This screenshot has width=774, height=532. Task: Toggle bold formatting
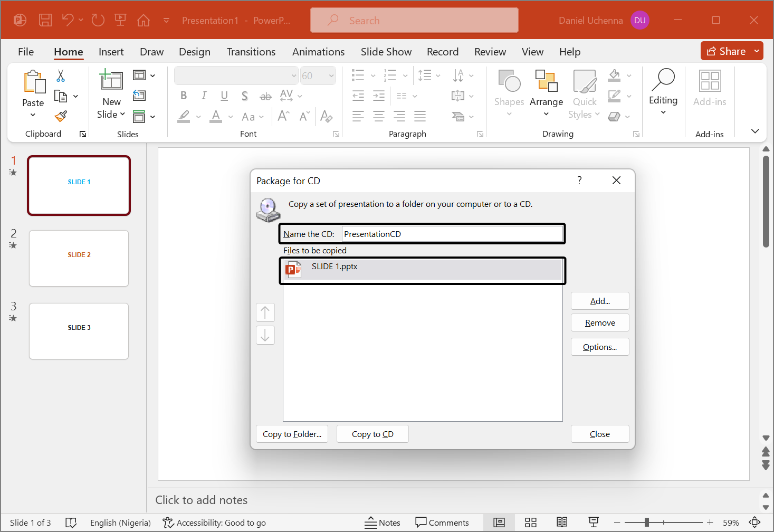(x=183, y=96)
